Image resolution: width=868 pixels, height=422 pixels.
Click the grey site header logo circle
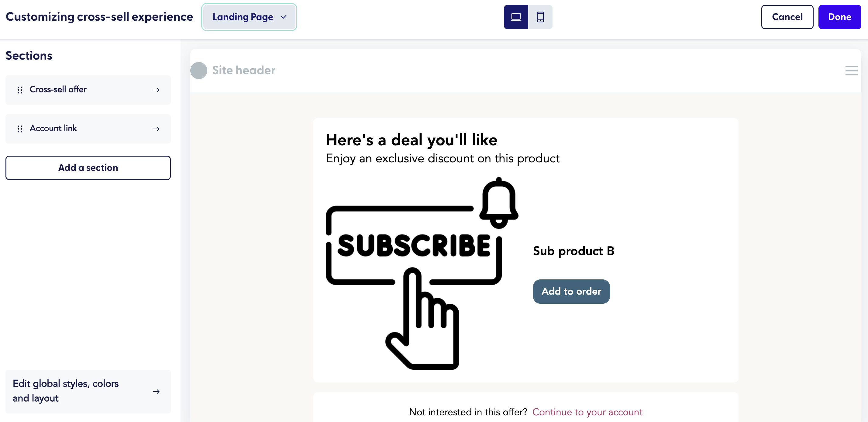coord(199,71)
